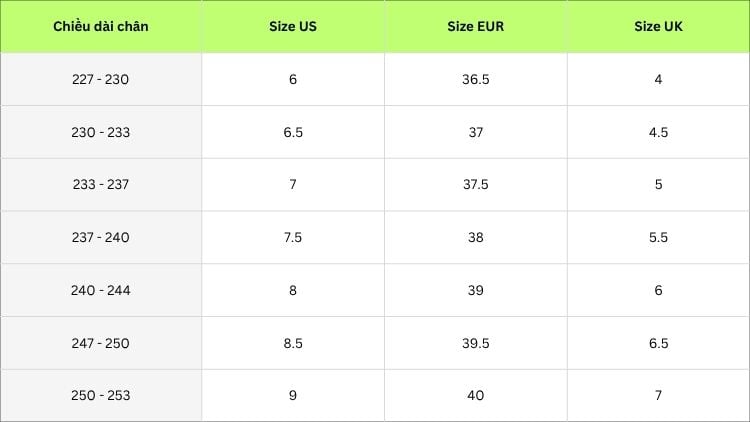The image size is (750, 422).
Task: Click the Size US column header
Action: pyautogui.click(x=293, y=26)
